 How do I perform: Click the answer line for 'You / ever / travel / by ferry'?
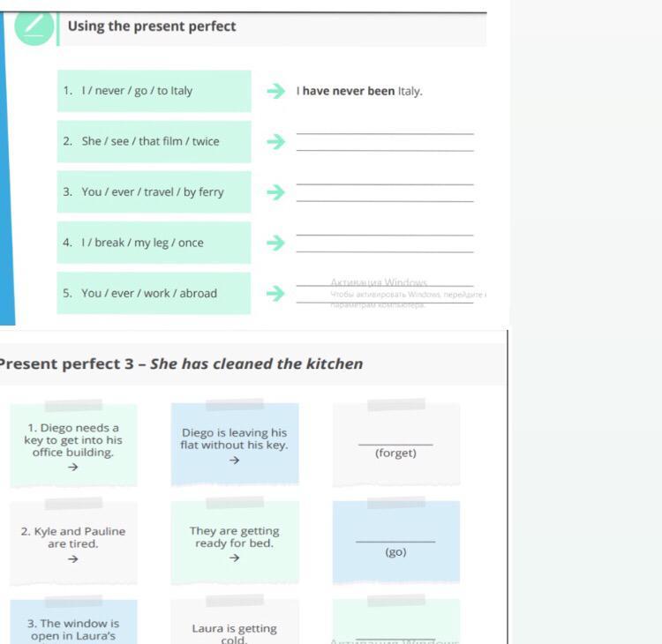coord(385,192)
